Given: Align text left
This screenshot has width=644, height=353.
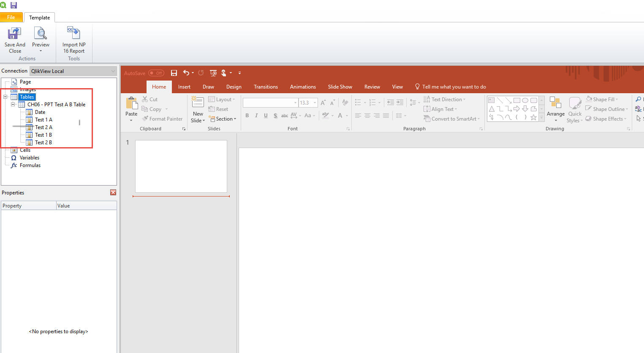Looking at the screenshot, I should tap(358, 116).
